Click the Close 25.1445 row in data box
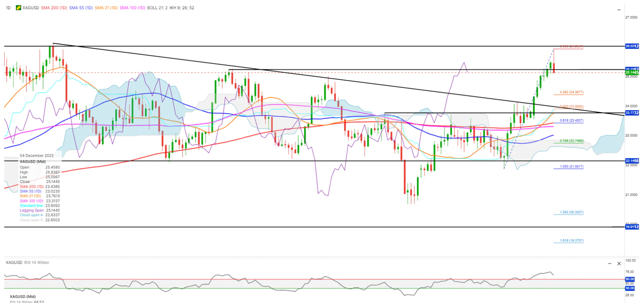 40,182
